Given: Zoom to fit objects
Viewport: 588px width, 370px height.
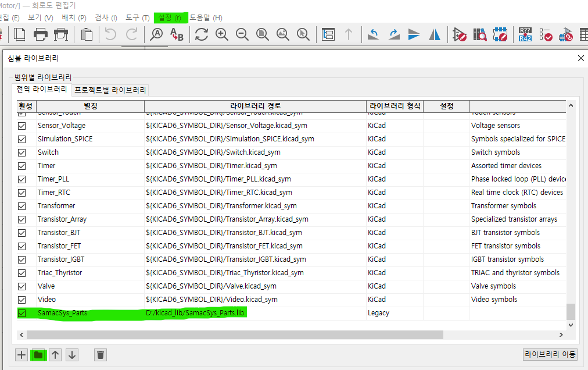Looking at the screenshot, I should coord(283,34).
